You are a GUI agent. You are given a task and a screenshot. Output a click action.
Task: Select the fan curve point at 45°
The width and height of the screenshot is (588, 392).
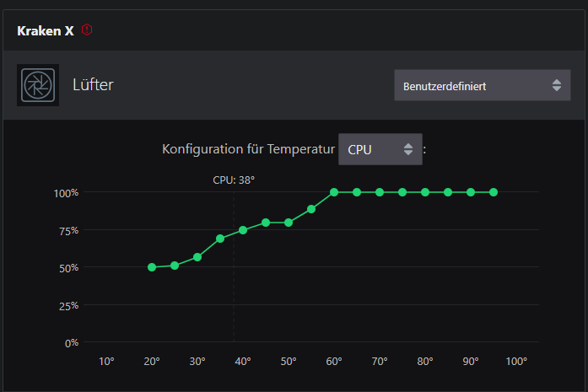pos(266,223)
